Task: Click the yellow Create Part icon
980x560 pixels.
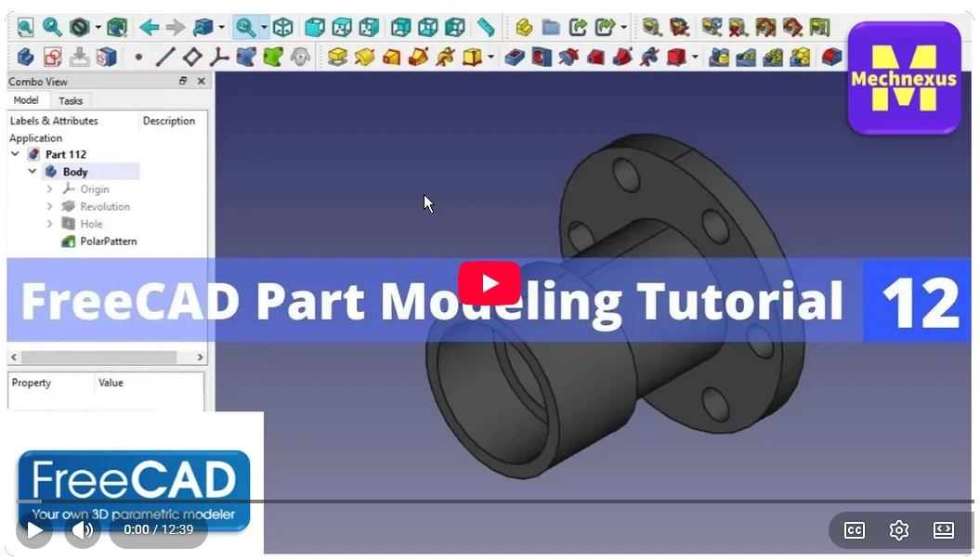Action: [524, 27]
